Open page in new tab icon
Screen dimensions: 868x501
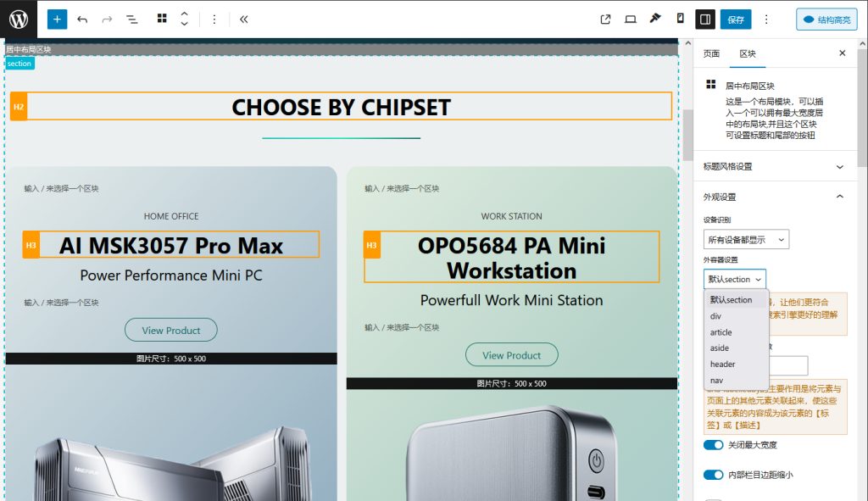605,19
